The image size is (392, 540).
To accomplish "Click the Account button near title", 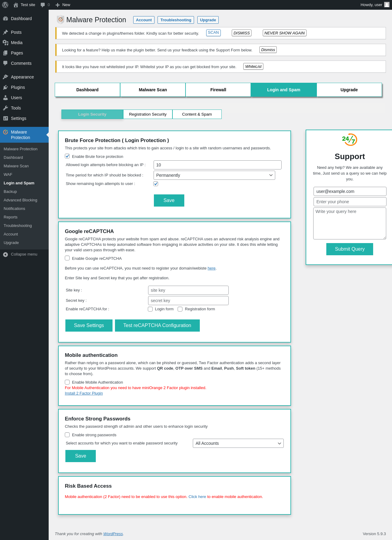I will (x=144, y=20).
